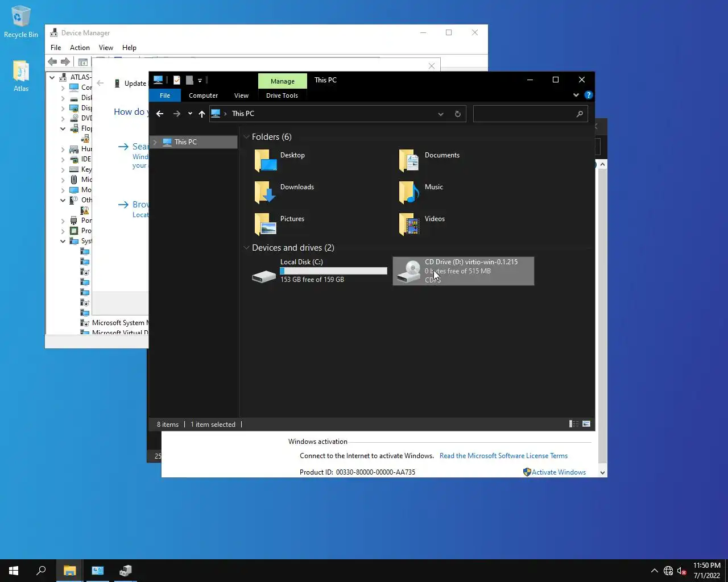Click the network globe tray icon
Viewport: 728px width, 582px height.
point(668,571)
